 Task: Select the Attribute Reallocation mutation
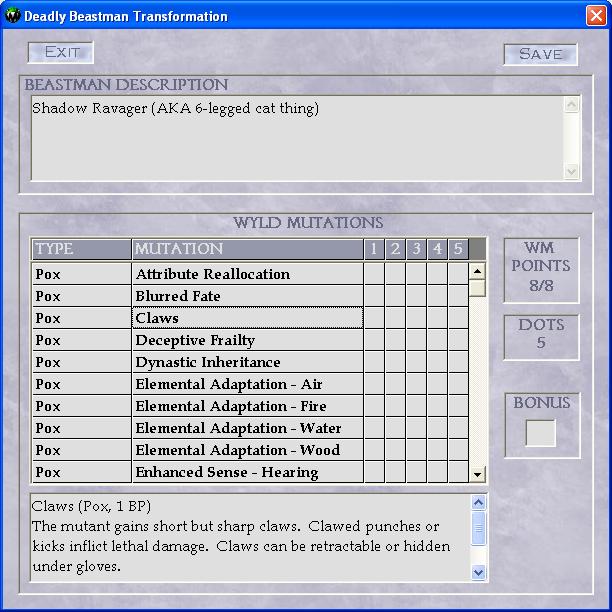(x=248, y=274)
